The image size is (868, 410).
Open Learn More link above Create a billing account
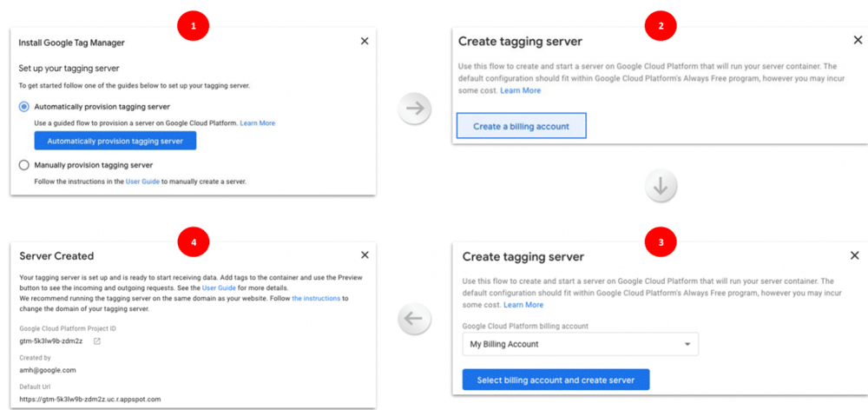point(520,90)
